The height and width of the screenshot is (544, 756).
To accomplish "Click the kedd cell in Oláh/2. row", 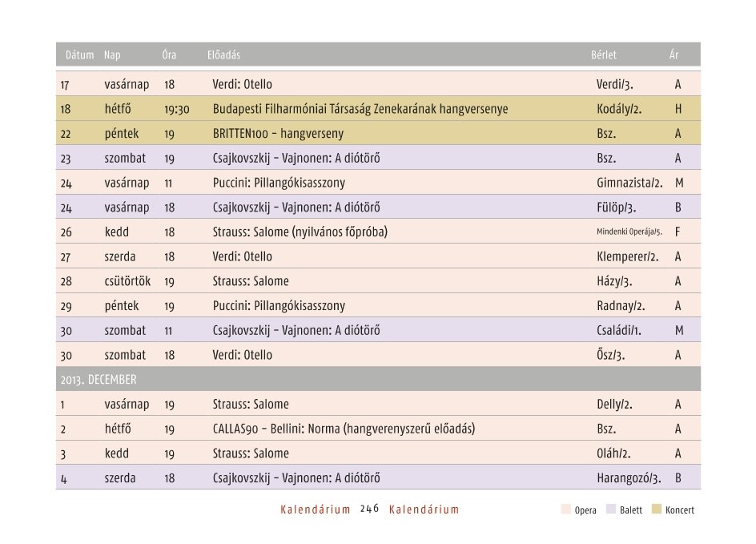I will 116,453.
